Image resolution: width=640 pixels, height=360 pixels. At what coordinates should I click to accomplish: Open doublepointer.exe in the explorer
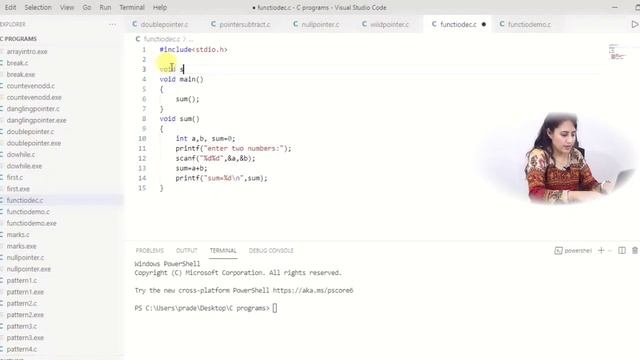pyautogui.click(x=33, y=143)
